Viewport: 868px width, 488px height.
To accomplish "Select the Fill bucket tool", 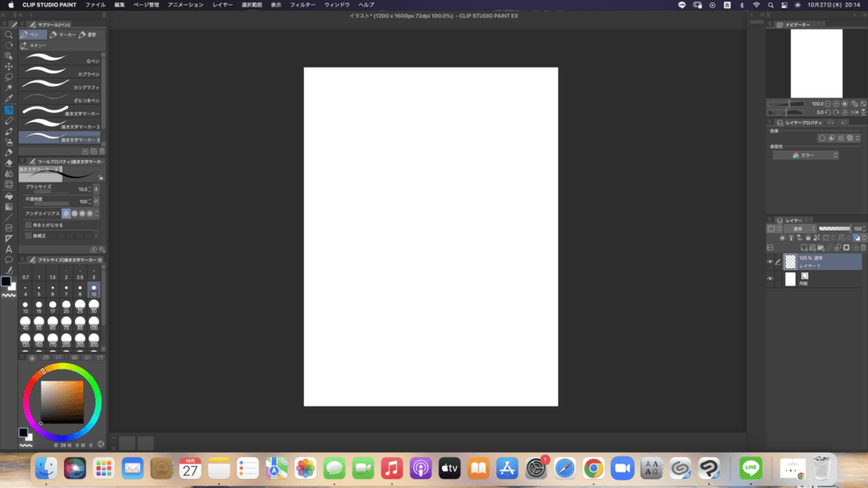I will coord(9,196).
